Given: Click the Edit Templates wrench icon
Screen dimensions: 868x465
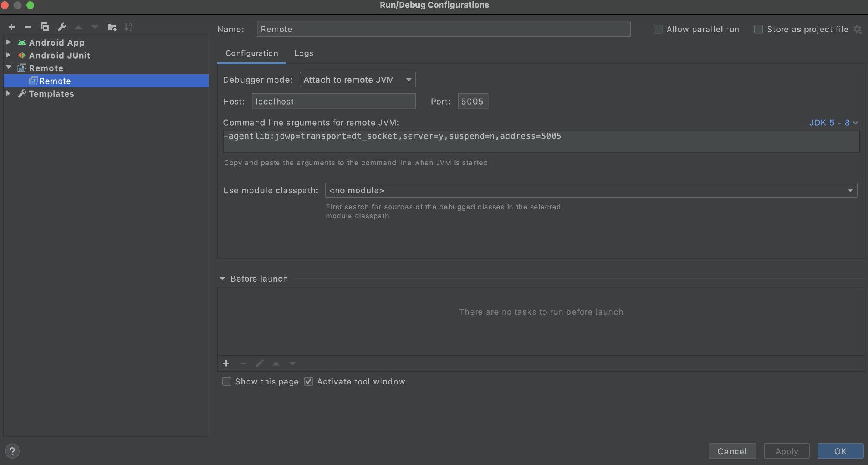Looking at the screenshot, I should 62,27.
